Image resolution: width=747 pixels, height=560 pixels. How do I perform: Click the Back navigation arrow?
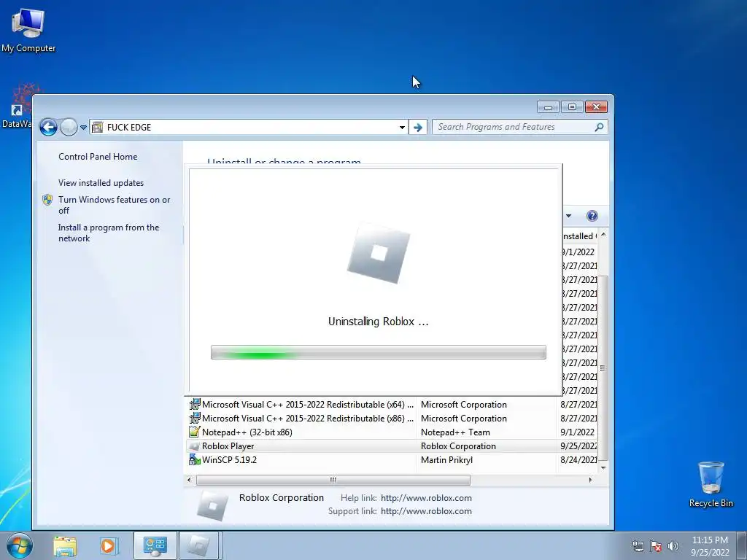click(x=48, y=127)
